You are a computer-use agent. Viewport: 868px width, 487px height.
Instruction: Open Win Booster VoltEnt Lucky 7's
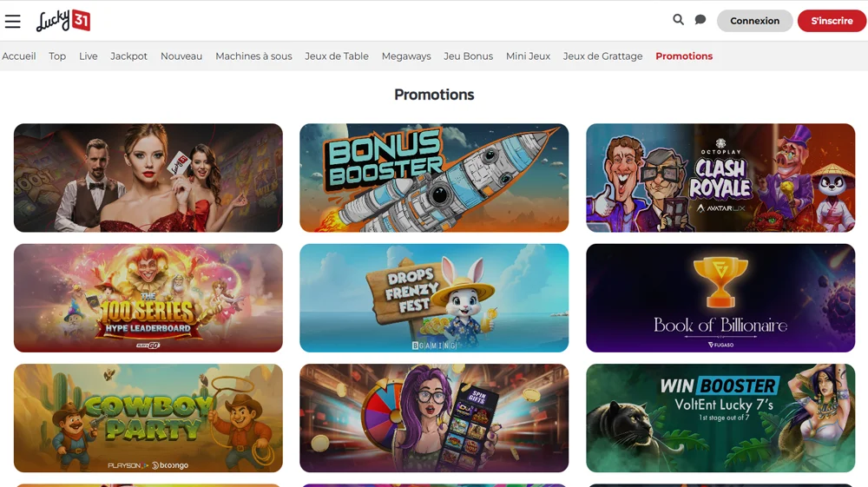coord(720,418)
